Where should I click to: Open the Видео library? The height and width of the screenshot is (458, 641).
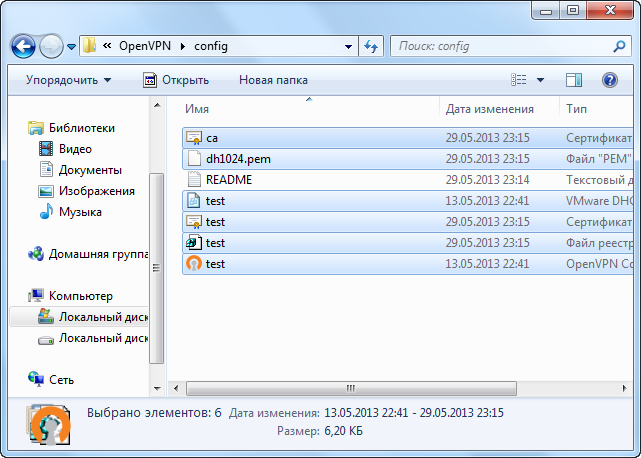click(75, 149)
